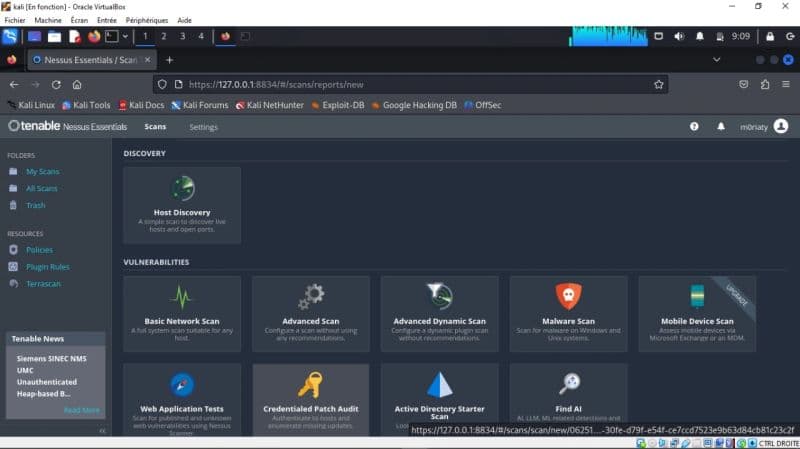Viewport: 800px width, 449px height.
Task: Open the moriaty user account avatar
Action: click(x=781, y=126)
